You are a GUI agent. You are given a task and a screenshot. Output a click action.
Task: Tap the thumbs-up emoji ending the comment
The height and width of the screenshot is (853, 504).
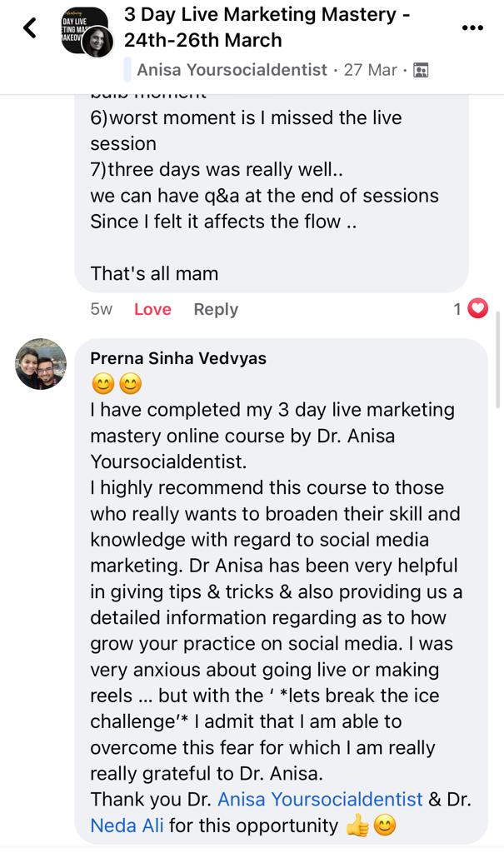point(357,826)
